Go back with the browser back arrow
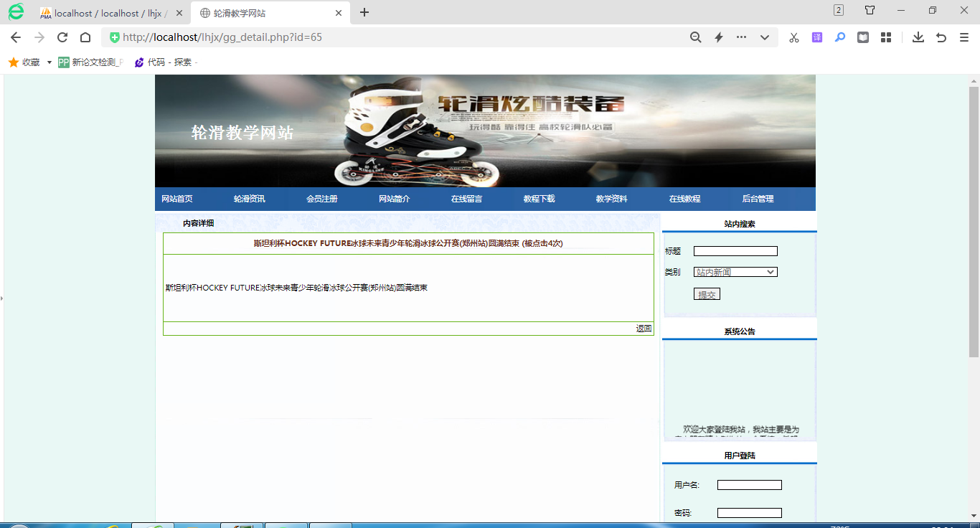This screenshot has width=980, height=528. pyautogui.click(x=16, y=37)
